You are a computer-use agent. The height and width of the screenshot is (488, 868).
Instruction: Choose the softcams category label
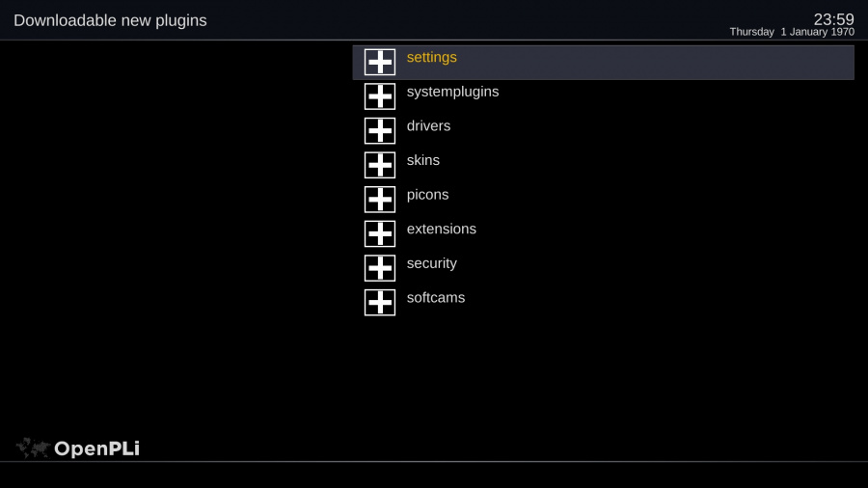click(435, 298)
